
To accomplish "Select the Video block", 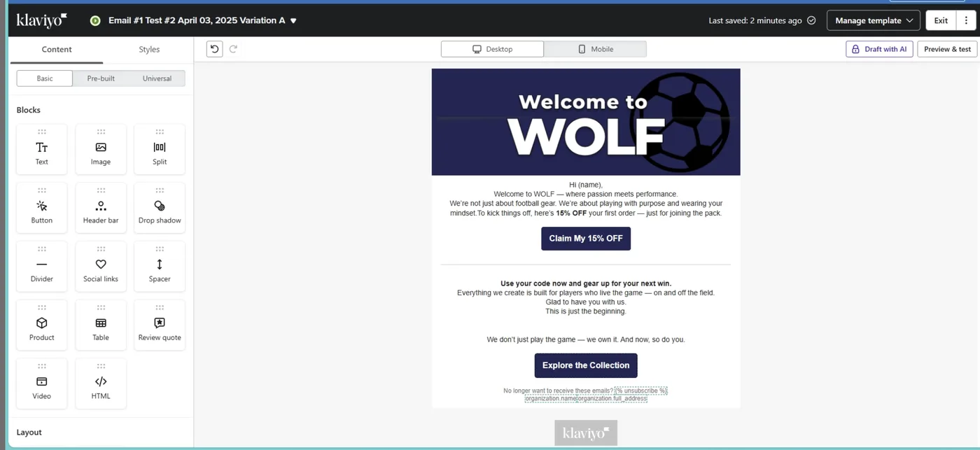I will (42, 384).
